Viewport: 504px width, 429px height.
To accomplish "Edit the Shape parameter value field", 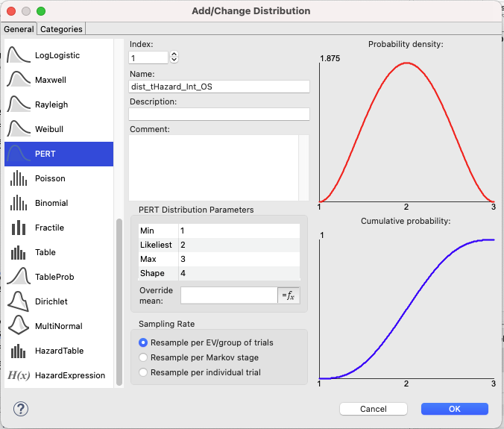I will [x=239, y=273].
